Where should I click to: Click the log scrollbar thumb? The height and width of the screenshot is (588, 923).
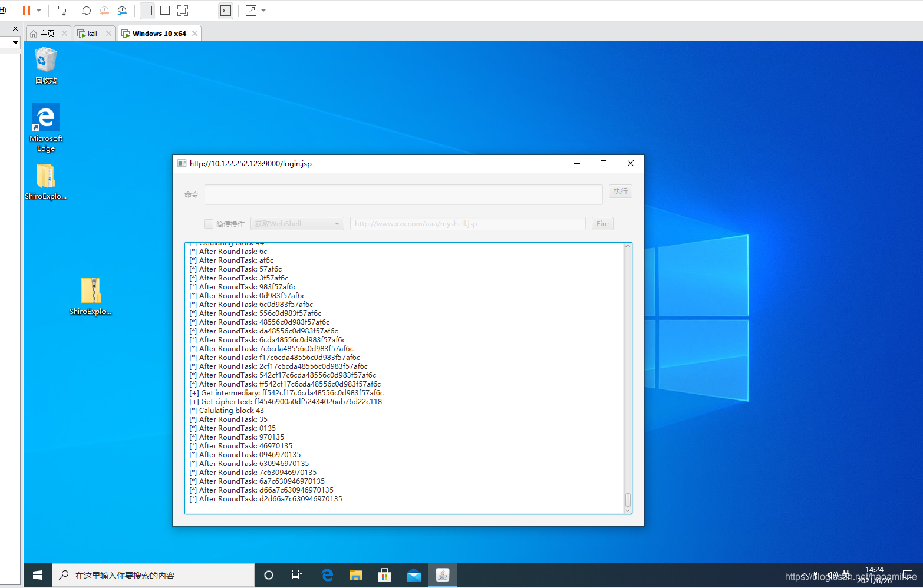tap(628, 500)
